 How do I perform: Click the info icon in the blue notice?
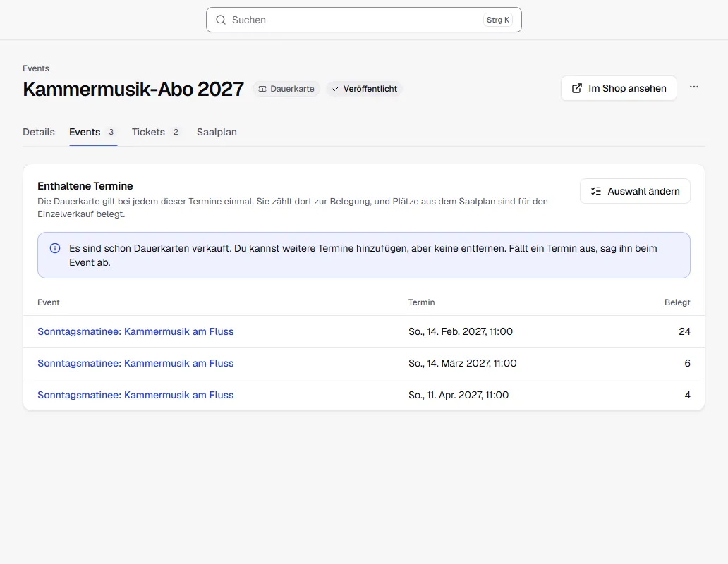(x=55, y=248)
